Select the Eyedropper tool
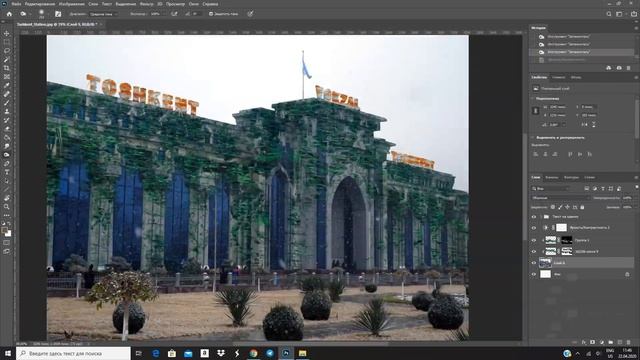The image size is (640, 360). pyautogui.click(x=7, y=85)
